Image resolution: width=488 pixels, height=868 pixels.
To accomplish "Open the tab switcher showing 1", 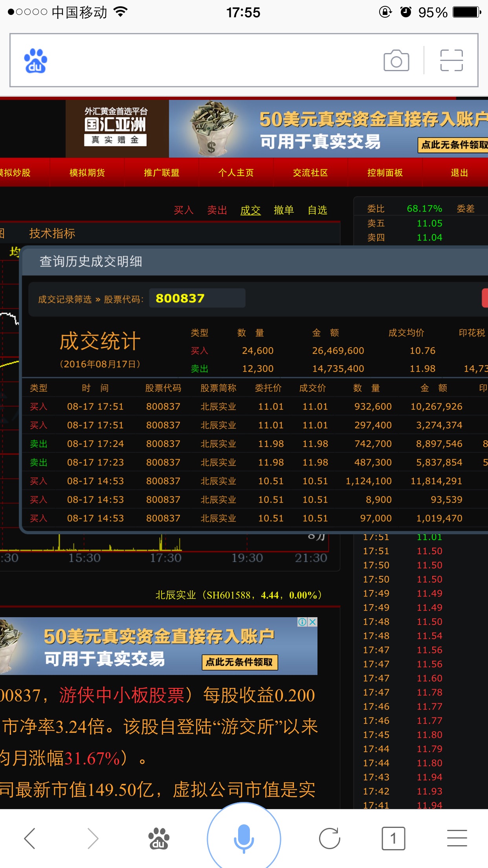I will pyautogui.click(x=393, y=838).
